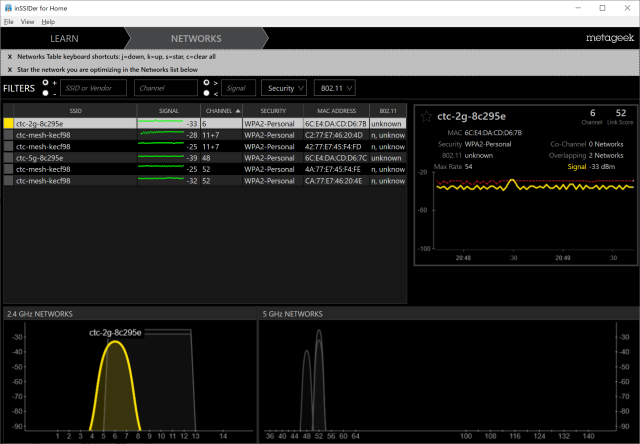Select the exclude (-) SSID filter radio button

coord(45,93)
